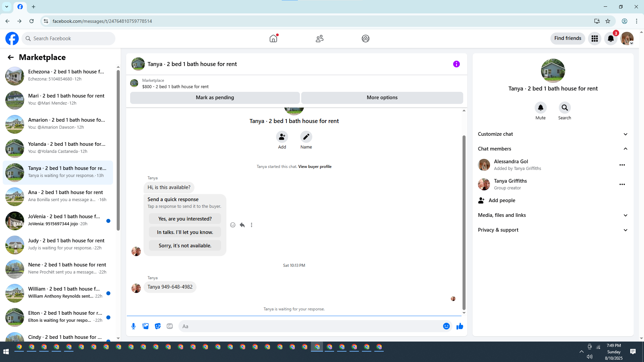
Task: Search within the conversation
Action: [x=565, y=108]
